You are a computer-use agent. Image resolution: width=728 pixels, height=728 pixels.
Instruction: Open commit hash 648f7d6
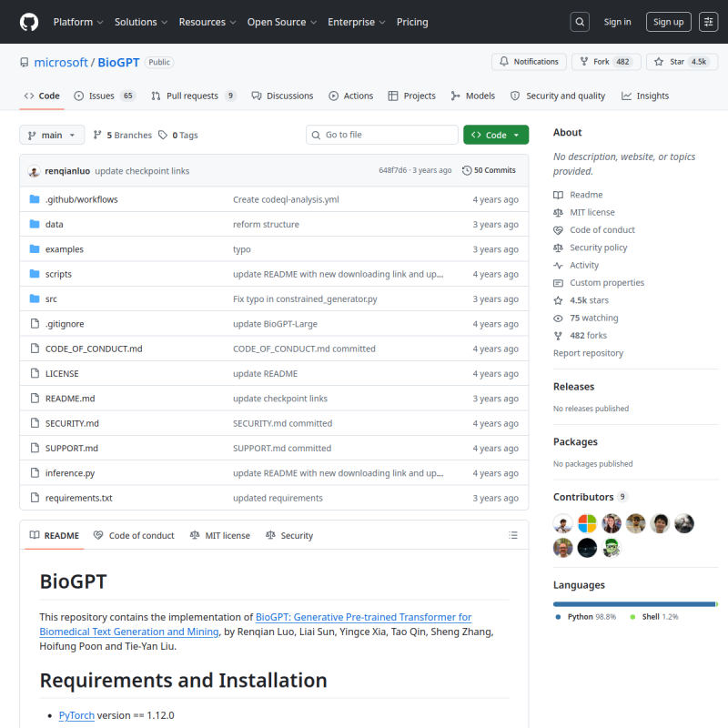(x=392, y=170)
